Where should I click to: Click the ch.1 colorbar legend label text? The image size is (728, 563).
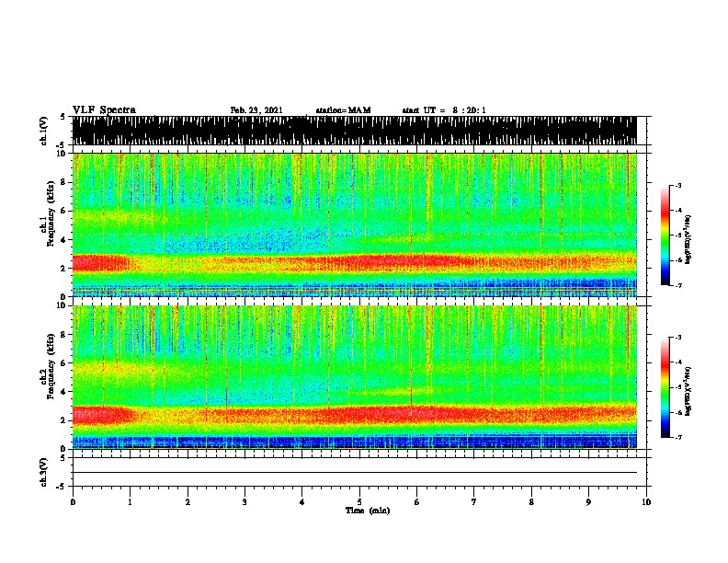(688, 239)
